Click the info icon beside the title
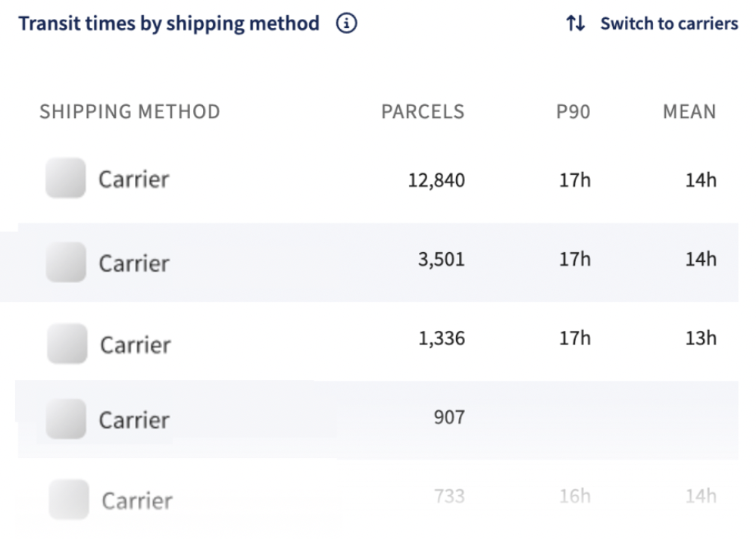The height and width of the screenshot is (539, 756). click(x=346, y=23)
